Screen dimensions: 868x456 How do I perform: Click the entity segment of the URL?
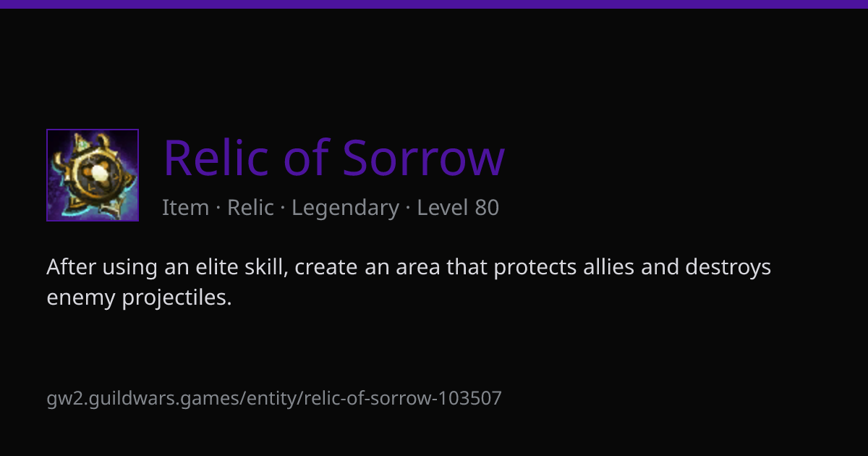[273, 398]
